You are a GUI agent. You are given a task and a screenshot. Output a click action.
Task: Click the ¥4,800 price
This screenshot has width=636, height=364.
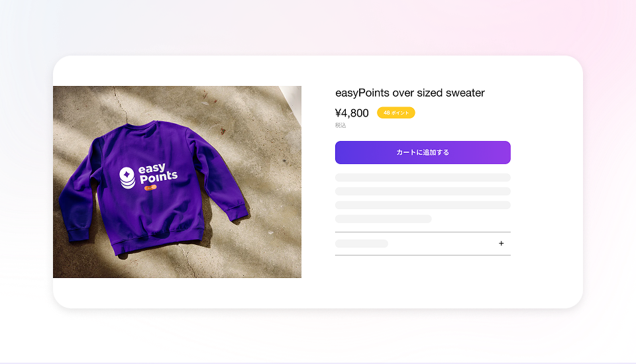point(352,113)
